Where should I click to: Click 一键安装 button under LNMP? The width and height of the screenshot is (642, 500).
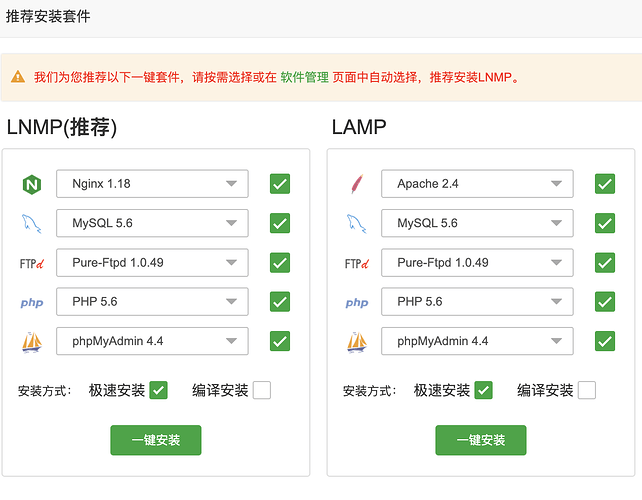click(x=156, y=440)
